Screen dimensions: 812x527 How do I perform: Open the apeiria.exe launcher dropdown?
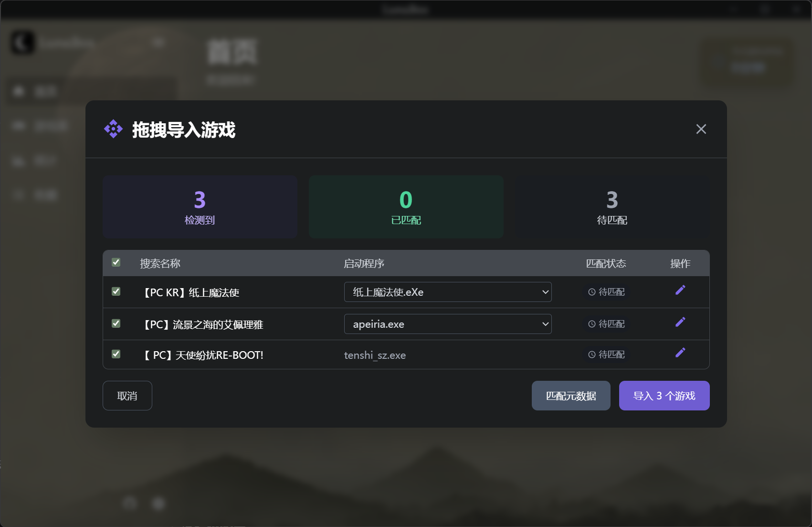pyautogui.click(x=447, y=324)
